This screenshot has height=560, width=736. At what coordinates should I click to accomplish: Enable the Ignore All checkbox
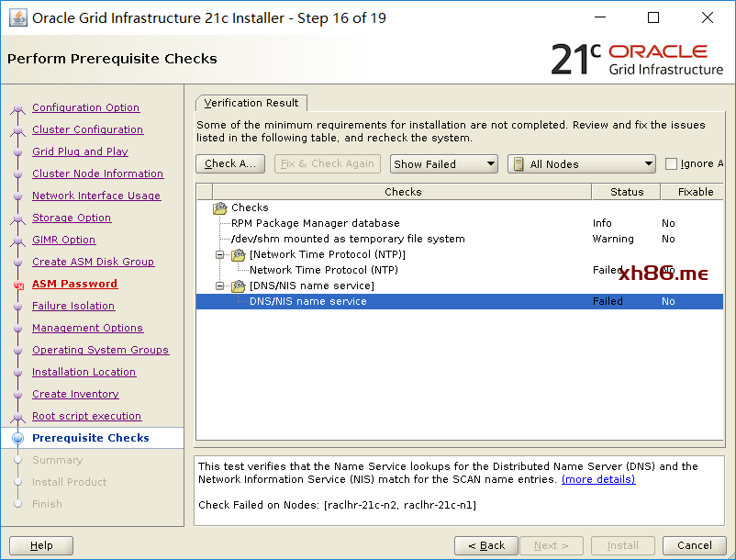coord(672,164)
